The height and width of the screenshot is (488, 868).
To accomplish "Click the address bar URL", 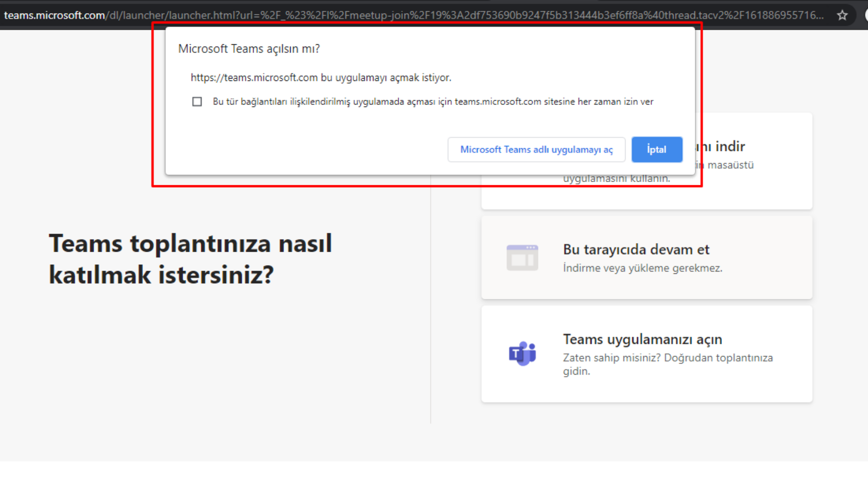I will click(414, 15).
